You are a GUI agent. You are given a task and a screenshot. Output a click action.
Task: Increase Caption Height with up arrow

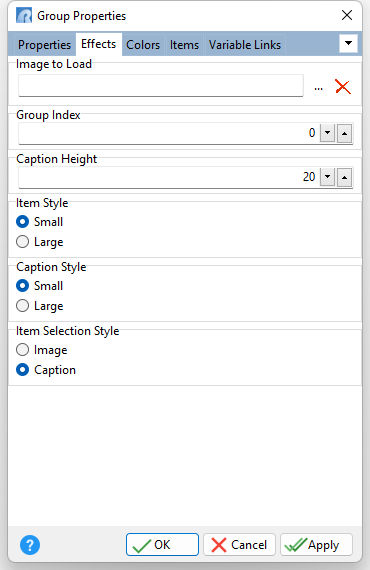(x=345, y=177)
